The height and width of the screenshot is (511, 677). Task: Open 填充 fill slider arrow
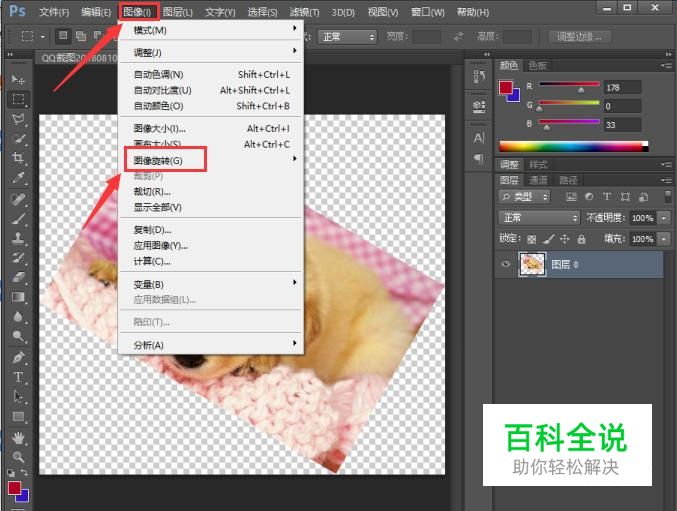[x=664, y=239]
